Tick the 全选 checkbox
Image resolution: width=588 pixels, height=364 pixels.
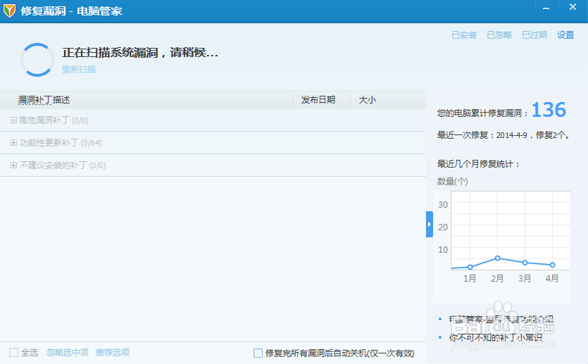(13, 352)
